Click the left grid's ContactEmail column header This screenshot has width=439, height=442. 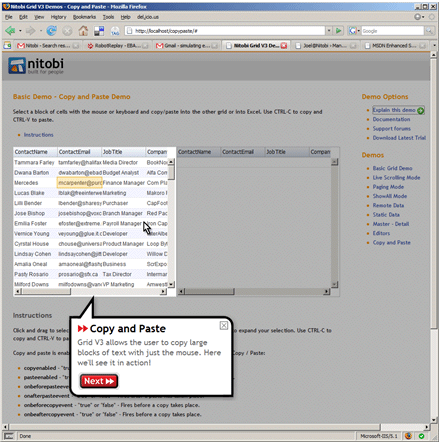tap(79, 152)
